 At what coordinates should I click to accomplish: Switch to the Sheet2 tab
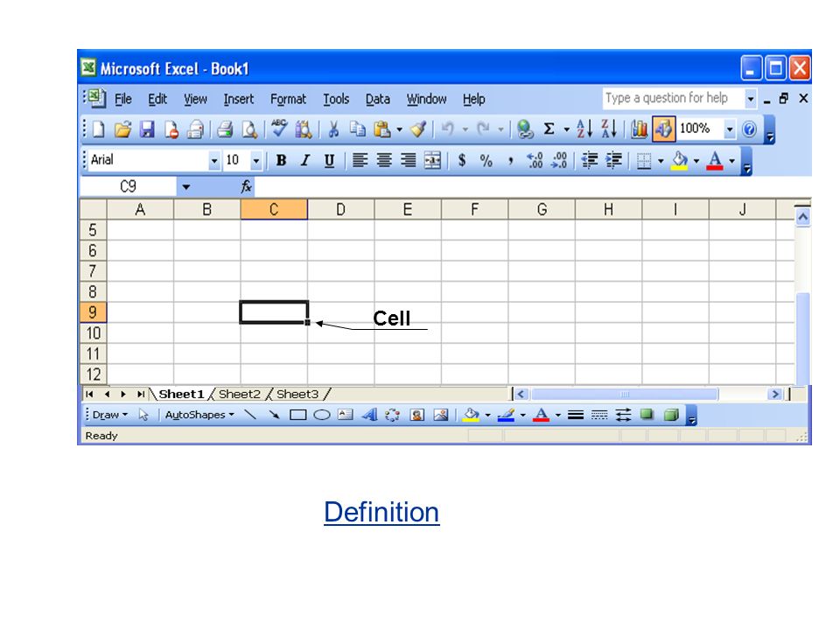pyautogui.click(x=240, y=395)
